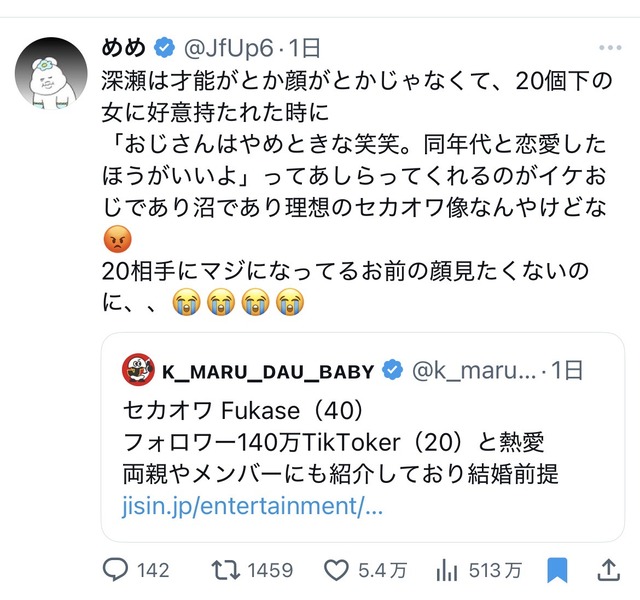Image resolution: width=640 pixels, height=600 pixels.
Task: Open the quoted tweet about セカオワ Fukase
Action: [x=362, y=437]
